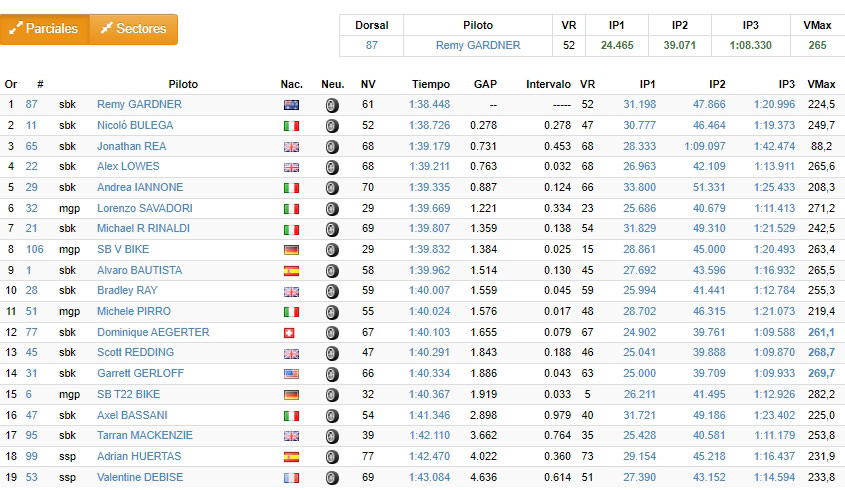Click Australian flag icon for Remy Gardner
Viewport: 845px width, 490px height.
(291, 105)
